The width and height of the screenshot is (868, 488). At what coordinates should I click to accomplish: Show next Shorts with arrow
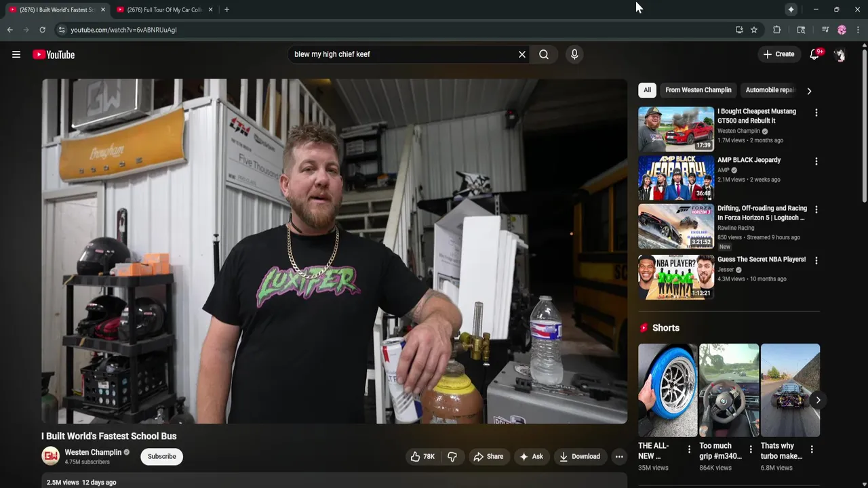818,400
